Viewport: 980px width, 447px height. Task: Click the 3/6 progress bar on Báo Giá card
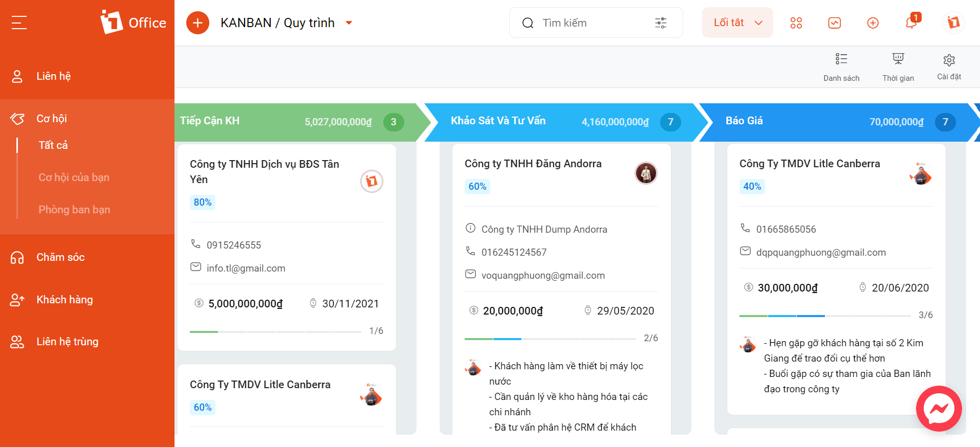coord(825,316)
